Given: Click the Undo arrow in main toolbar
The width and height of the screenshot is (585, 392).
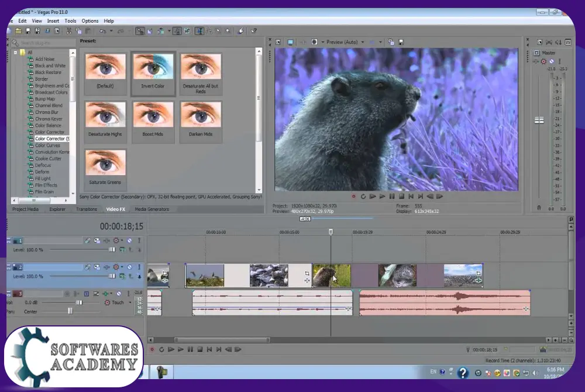Looking at the screenshot, I should [x=102, y=31].
